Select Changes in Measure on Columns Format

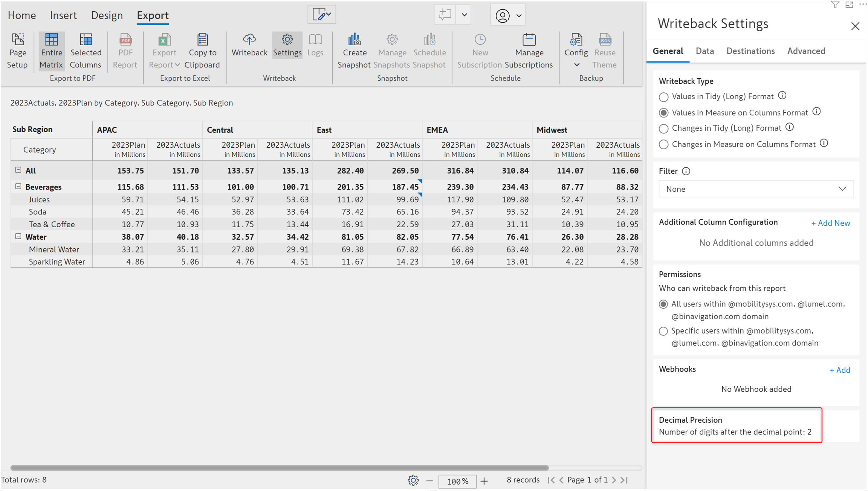click(663, 144)
